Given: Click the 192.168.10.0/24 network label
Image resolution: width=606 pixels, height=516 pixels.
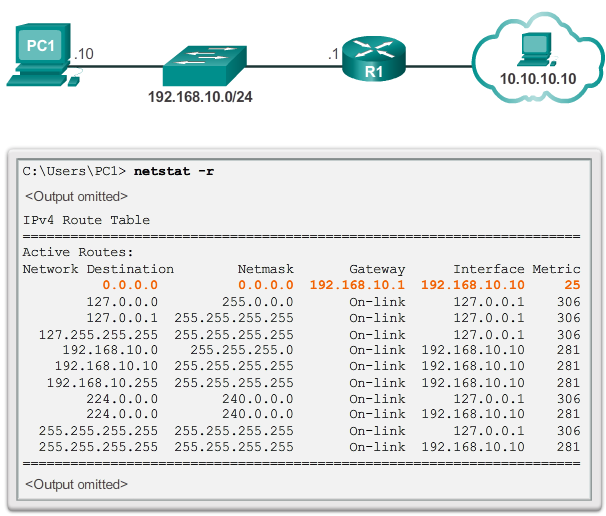Looking at the screenshot, I should [x=200, y=97].
